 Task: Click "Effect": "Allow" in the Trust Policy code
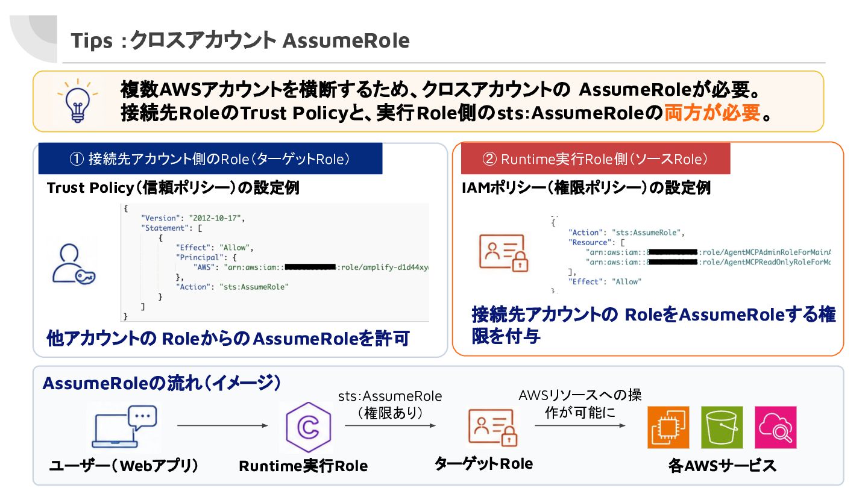(x=215, y=248)
